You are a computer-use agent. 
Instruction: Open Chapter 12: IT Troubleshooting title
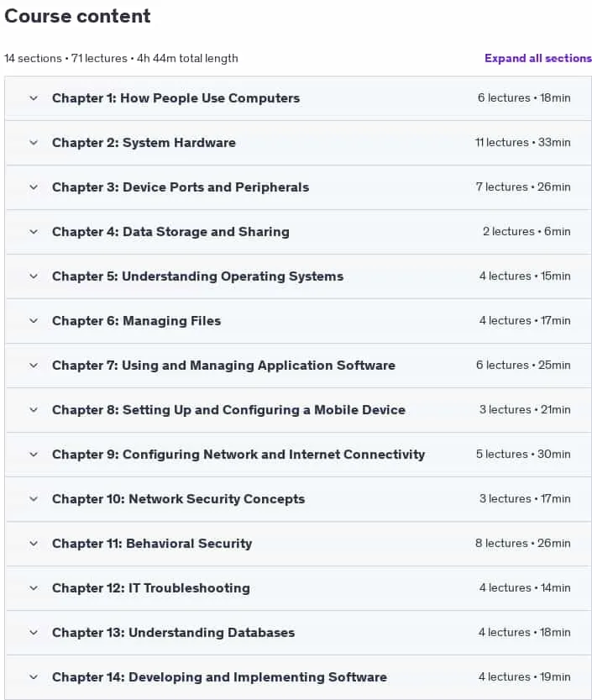pos(151,588)
